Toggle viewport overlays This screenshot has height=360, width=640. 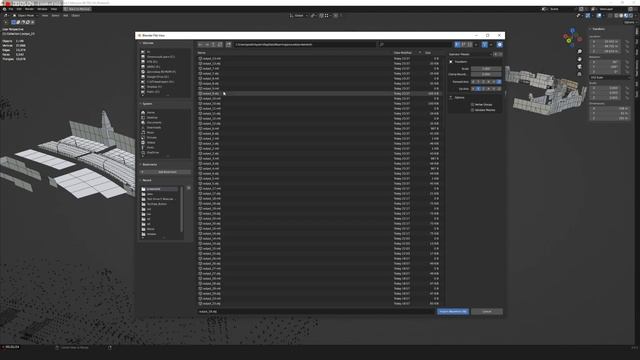599,16
